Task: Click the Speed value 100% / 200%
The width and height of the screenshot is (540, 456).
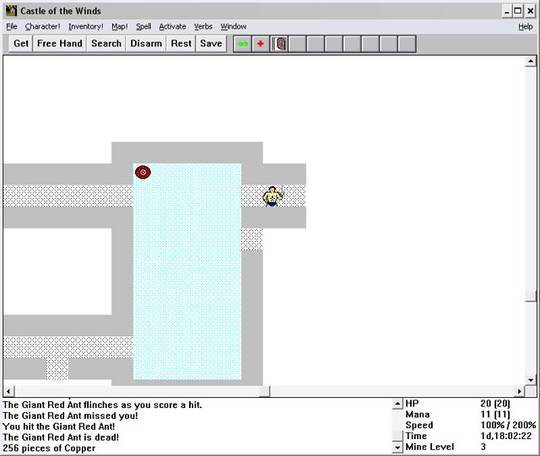Action: pos(508,425)
